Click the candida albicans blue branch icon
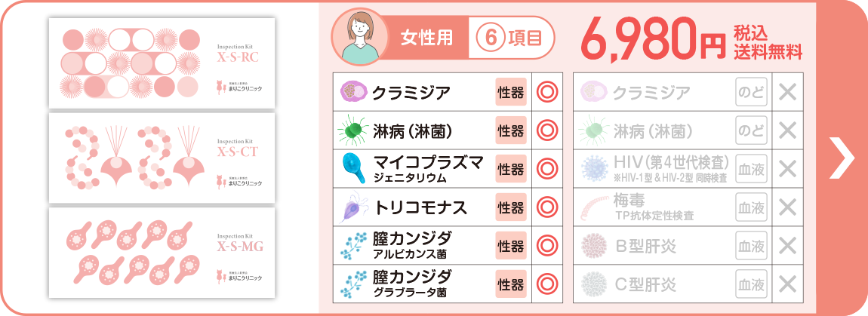Screen dimensions: 868x316 pyautogui.click(x=353, y=246)
